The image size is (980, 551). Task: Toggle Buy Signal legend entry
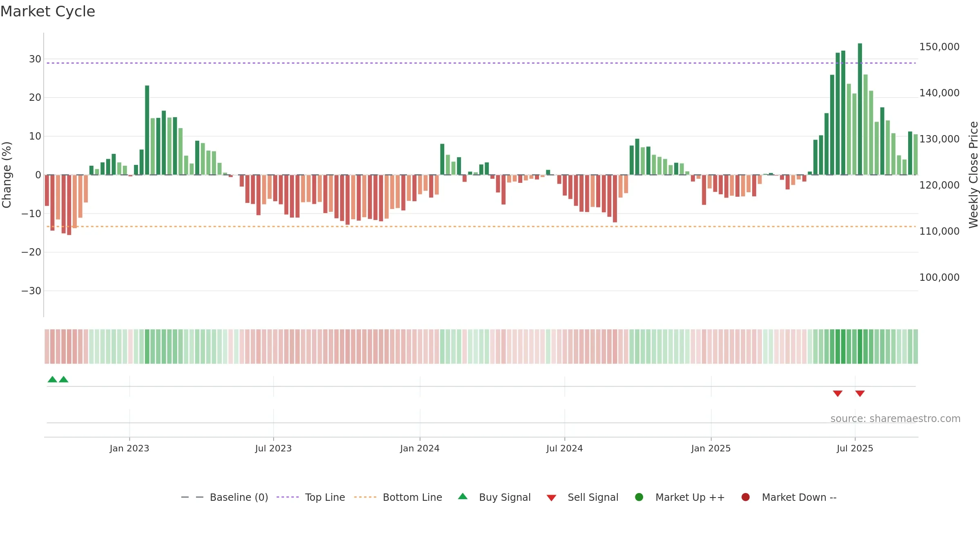click(494, 497)
